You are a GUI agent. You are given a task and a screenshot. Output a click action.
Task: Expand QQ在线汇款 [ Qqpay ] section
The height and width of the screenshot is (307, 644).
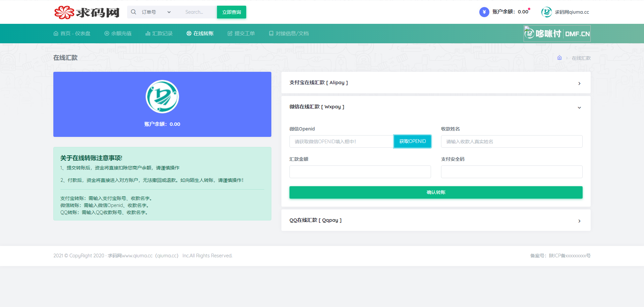436,220
